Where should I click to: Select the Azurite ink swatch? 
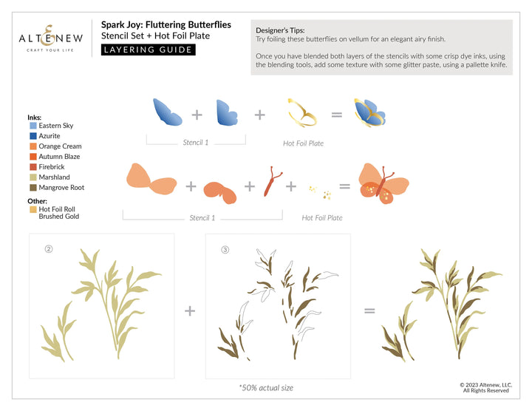click(x=33, y=137)
